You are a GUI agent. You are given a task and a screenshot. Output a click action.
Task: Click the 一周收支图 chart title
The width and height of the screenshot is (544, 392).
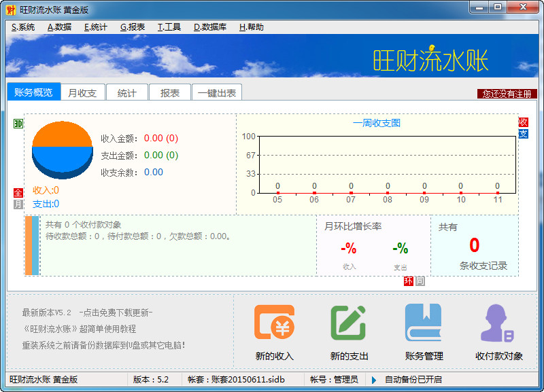point(377,123)
